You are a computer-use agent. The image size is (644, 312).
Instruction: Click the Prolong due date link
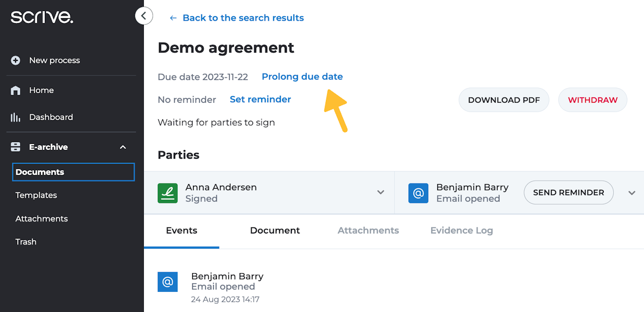coord(302,76)
